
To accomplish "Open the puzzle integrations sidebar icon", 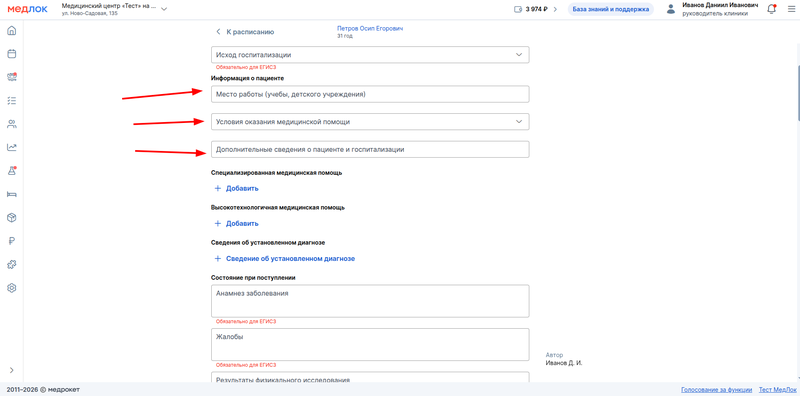I will click(12, 264).
